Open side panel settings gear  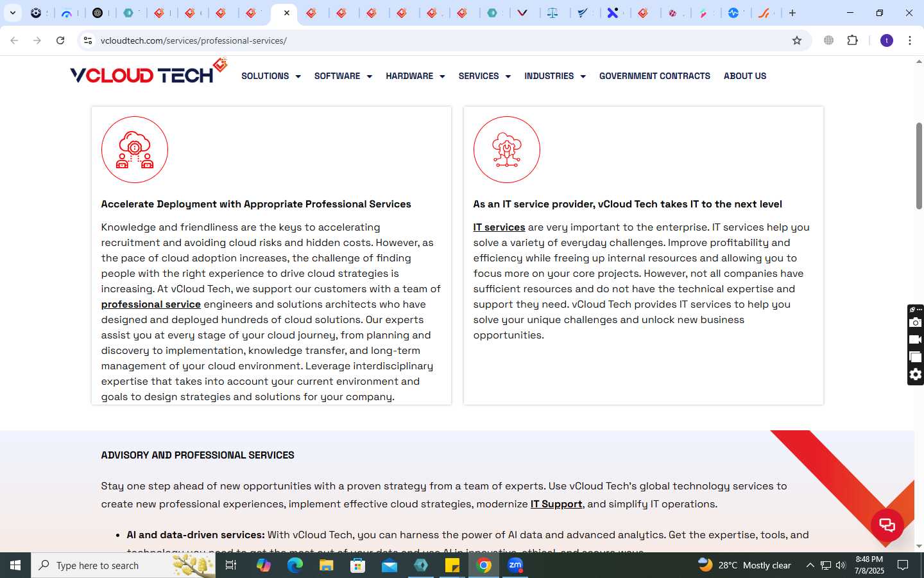tap(916, 374)
